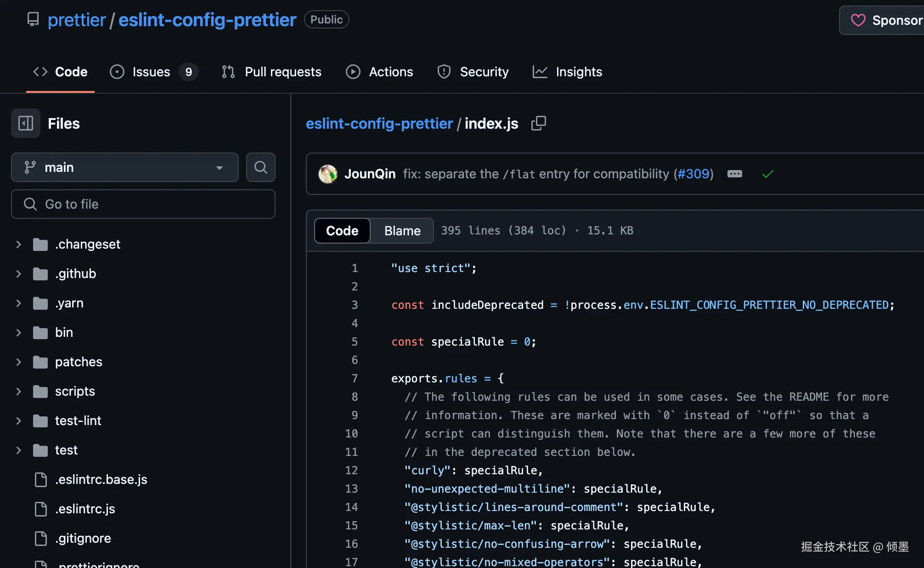Click JounQin's avatar image
This screenshot has height=568, width=924.
[328, 174]
